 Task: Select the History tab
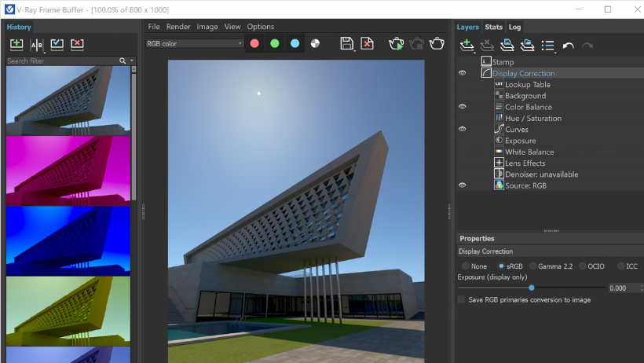tap(19, 27)
